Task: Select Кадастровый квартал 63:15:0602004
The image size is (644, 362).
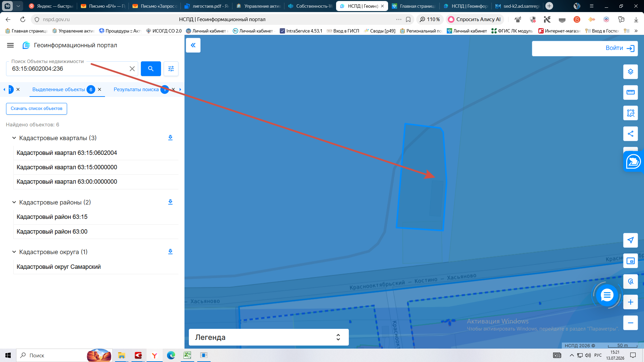Action: click(96, 153)
